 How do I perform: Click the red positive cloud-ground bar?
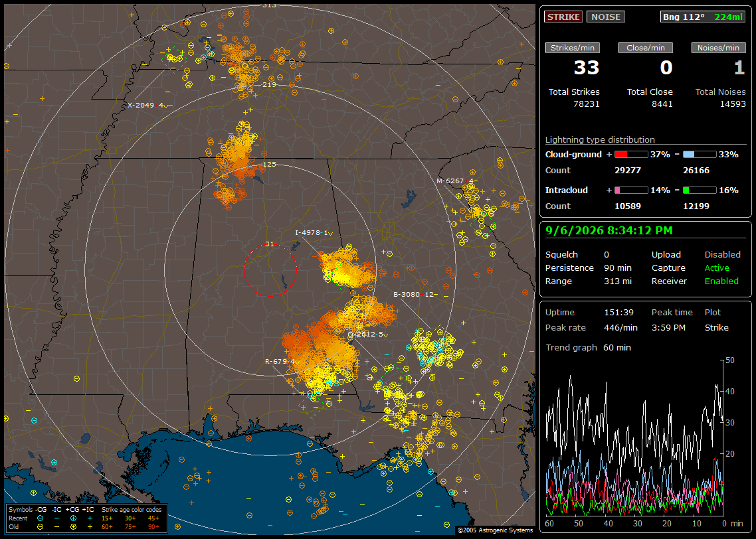[631, 155]
